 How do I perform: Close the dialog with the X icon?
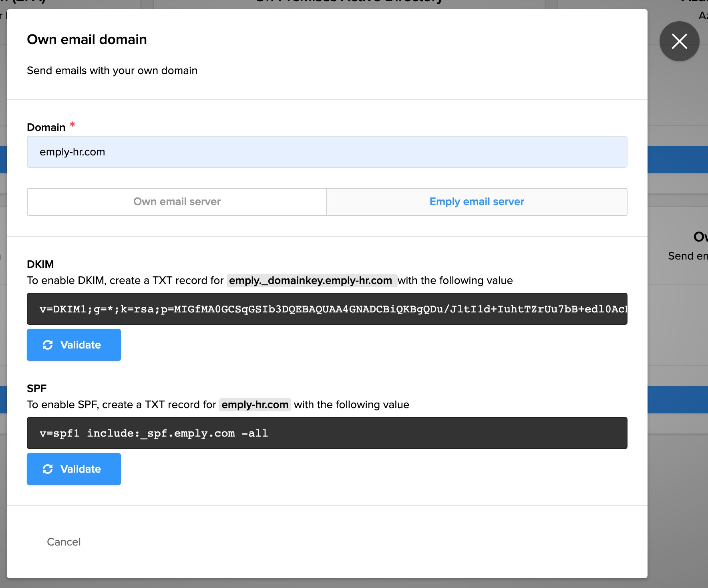pyautogui.click(x=679, y=41)
